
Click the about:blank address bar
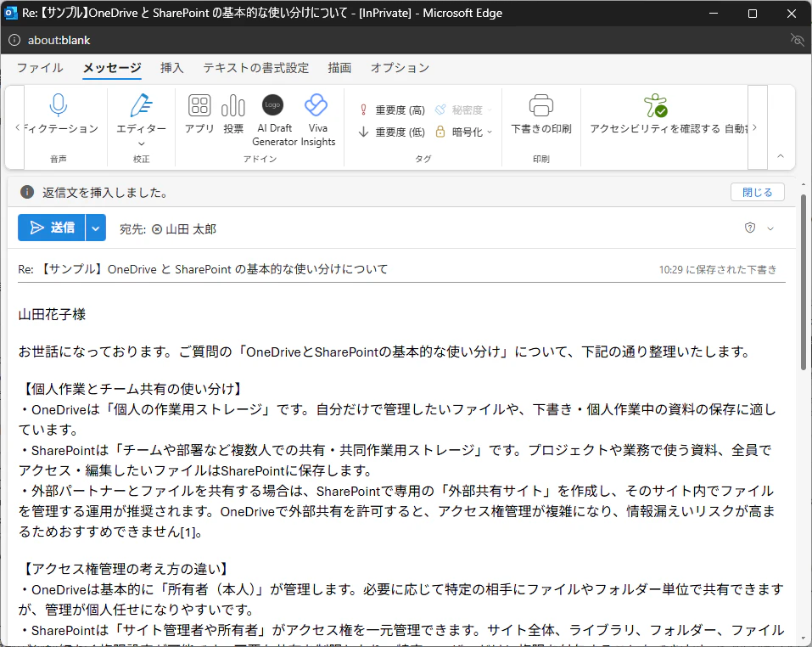pyautogui.click(x=59, y=40)
